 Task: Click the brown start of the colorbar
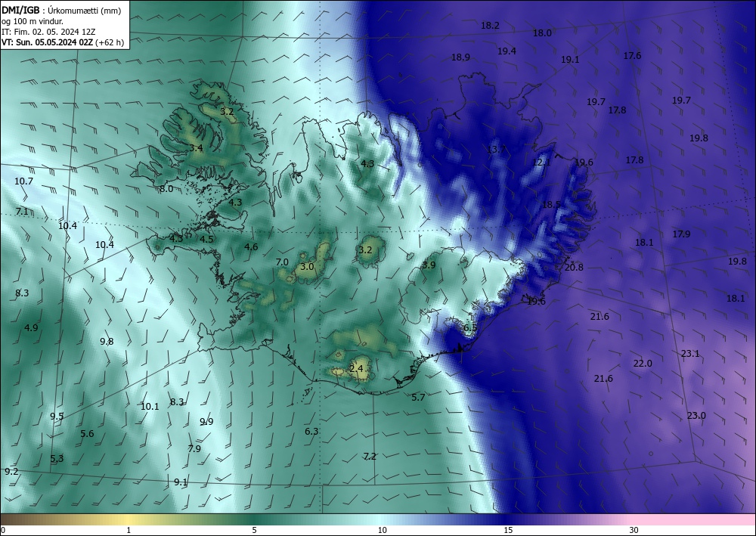10,519
